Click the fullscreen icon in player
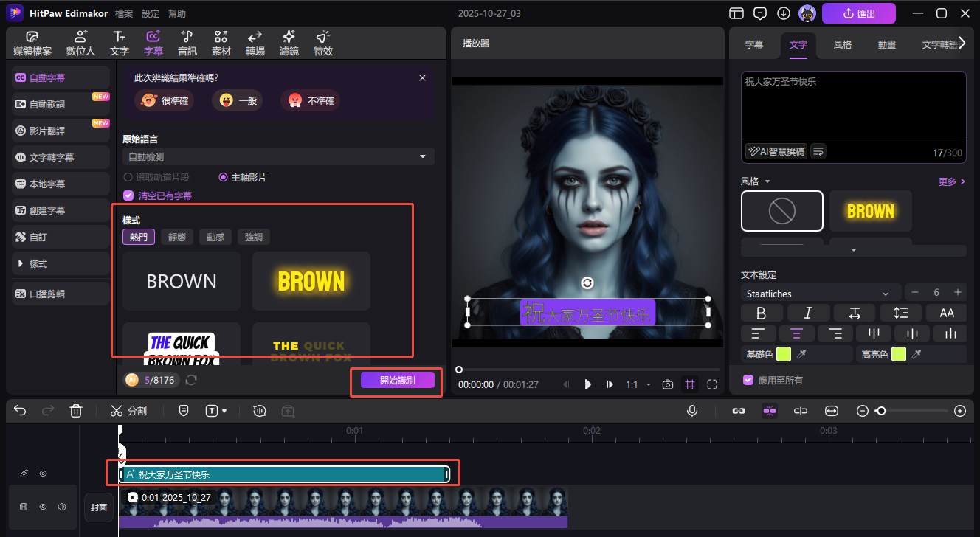Viewport: 980px width, 537px height. (712, 384)
